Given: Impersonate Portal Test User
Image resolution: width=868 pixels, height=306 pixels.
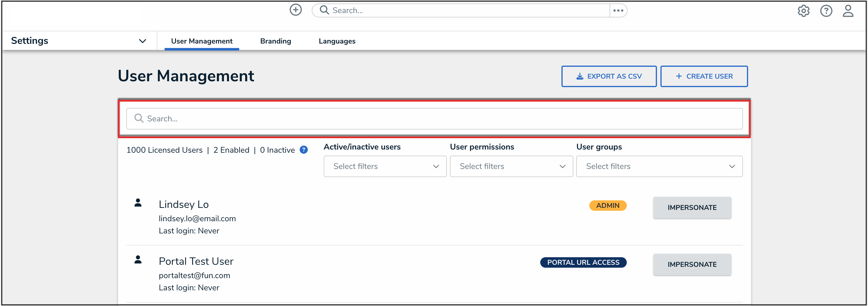Looking at the screenshot, I should (692, 264).
